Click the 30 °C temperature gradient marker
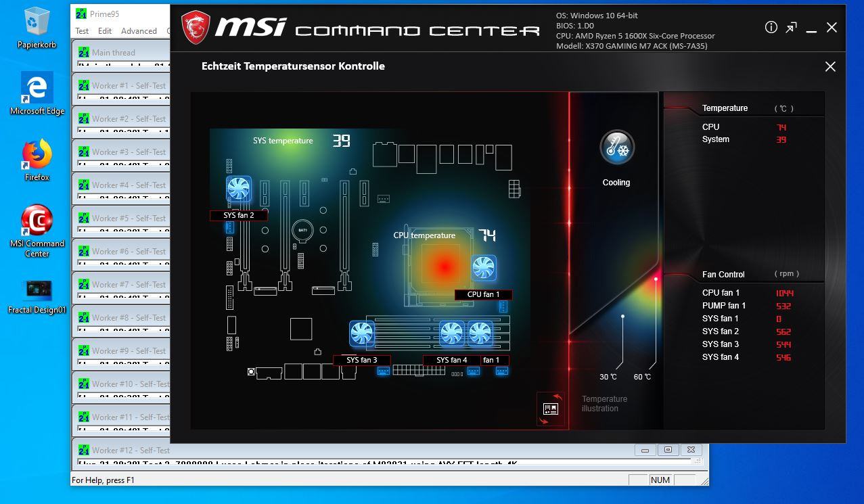The width and height of the screenshot is (864, 504). 622,316
